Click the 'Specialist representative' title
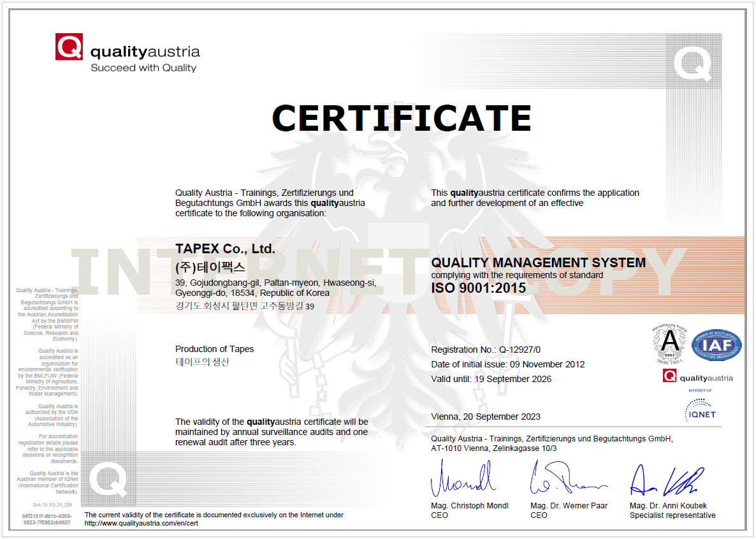Image resolution: width=756 pixels, height=539 pixels. [x=672, y=515]
